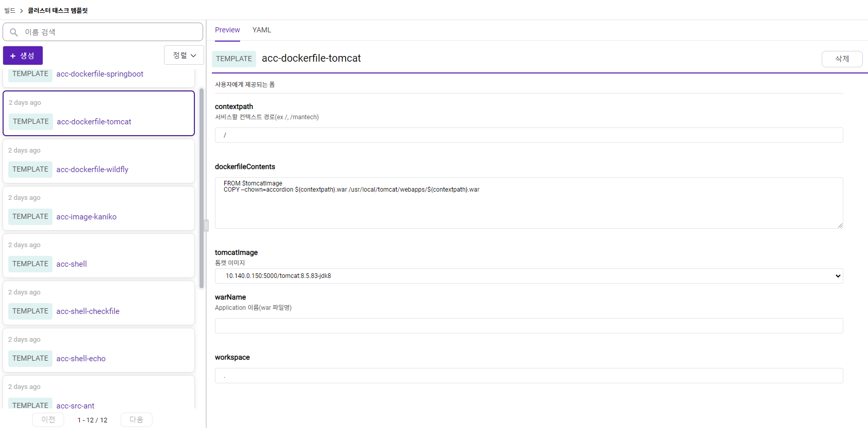
Task: Open the acc-dockerfile-wildfly template
Action: pos(93,170)
